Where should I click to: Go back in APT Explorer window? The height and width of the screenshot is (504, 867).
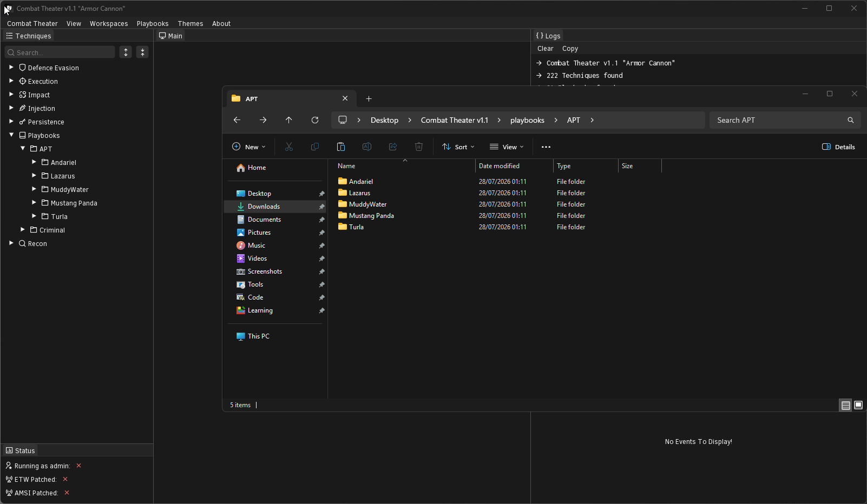tap(237, 120)
